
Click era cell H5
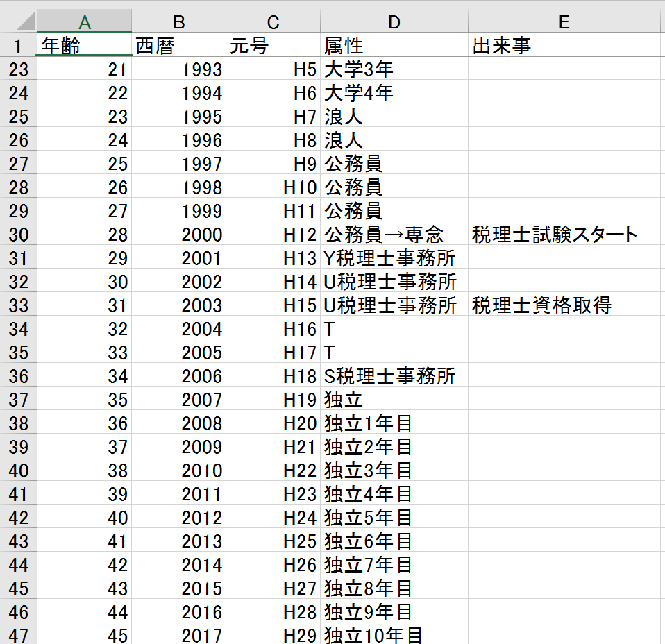pyautogui.click(x=273, y=69)
